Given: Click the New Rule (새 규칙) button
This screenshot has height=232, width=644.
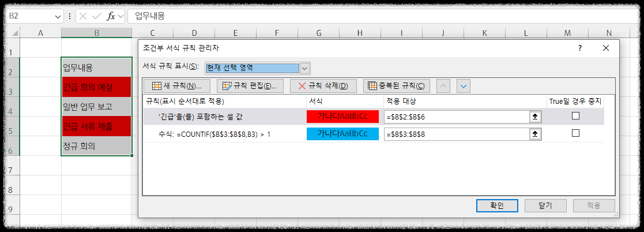Looking at the screenshot, I should (x=177, y=86).
